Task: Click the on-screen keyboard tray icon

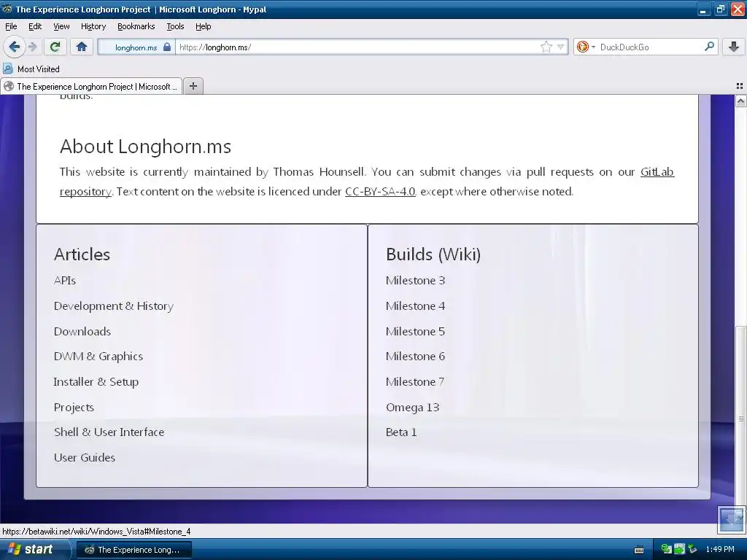Action: coord(639,550)
